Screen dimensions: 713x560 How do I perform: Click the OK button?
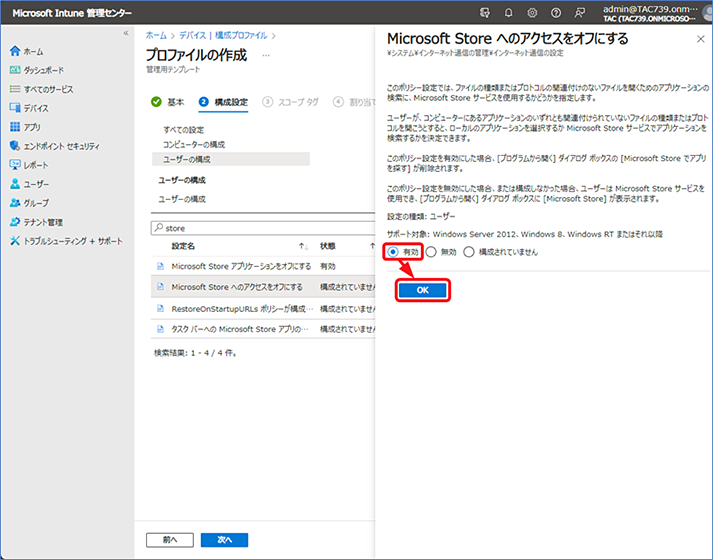pyautogui.click(x=422, y=290)
